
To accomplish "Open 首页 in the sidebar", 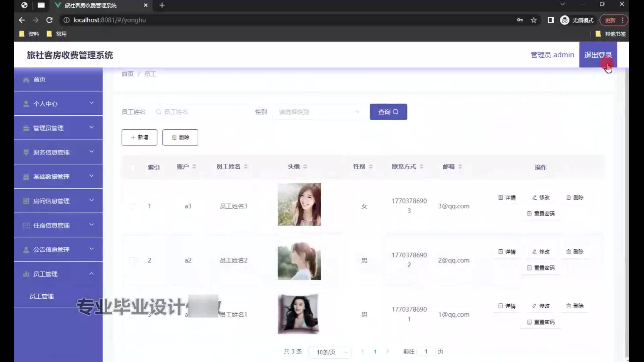I will pos(40,79).
